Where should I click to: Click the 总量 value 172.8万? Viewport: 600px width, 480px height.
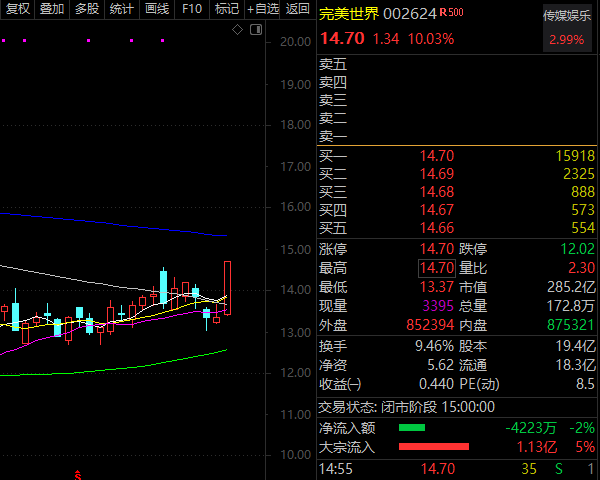[571, 306]
